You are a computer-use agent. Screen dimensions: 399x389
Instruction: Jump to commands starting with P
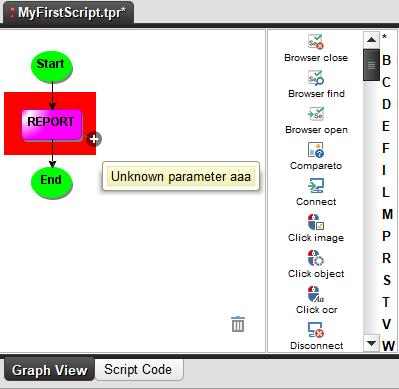point(386,236)
